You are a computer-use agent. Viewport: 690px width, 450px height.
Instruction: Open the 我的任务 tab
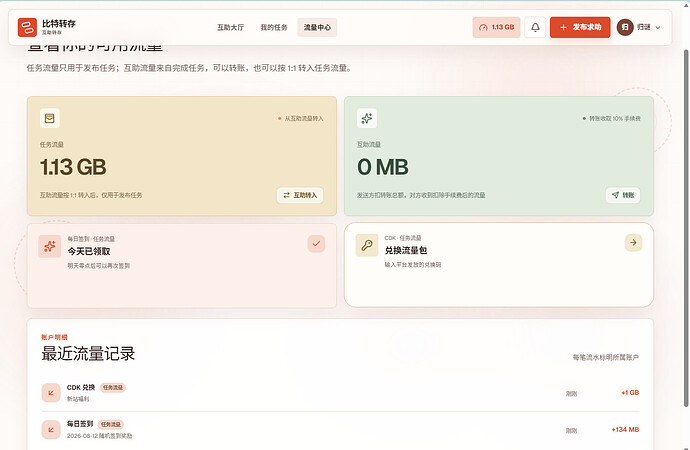[x=274, y=27]
